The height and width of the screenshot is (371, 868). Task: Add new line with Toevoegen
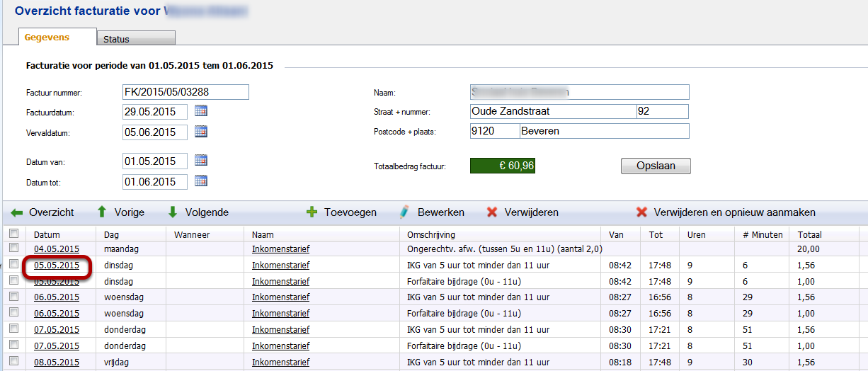coord(312,212)
